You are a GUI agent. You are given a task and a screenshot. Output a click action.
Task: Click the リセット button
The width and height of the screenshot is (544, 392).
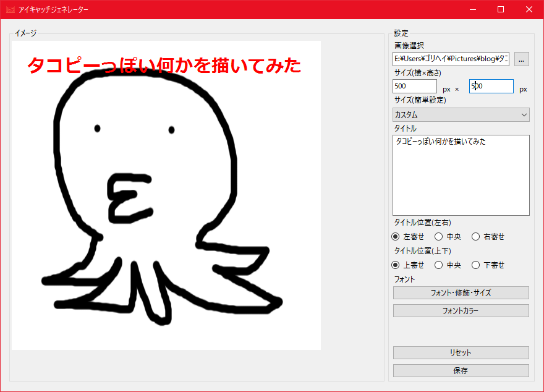point(461,353)
